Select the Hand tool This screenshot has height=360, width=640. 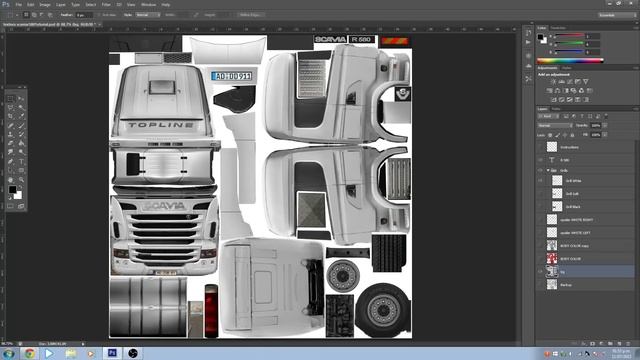(x=11, y=179)
